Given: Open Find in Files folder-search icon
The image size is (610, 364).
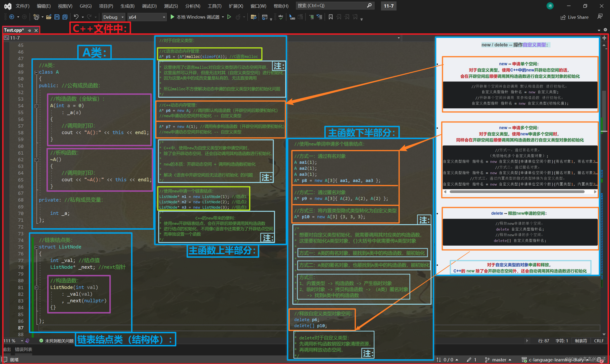Looking at the screenshot, I should pos(254,17).
